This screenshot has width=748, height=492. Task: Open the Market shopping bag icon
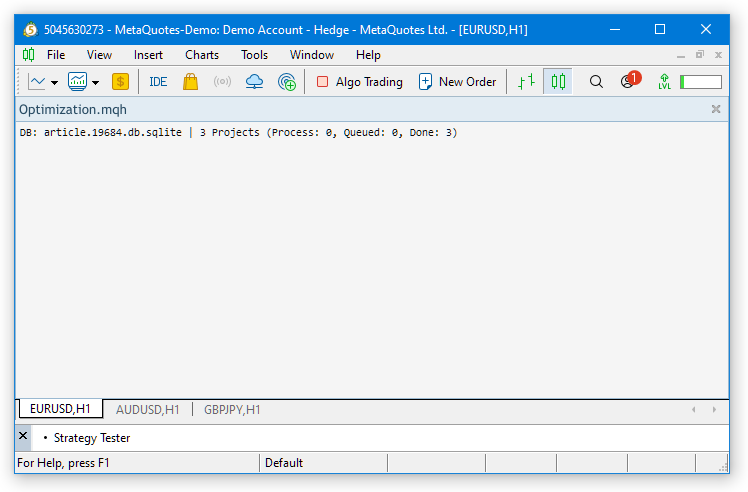(x=190, y=82)
